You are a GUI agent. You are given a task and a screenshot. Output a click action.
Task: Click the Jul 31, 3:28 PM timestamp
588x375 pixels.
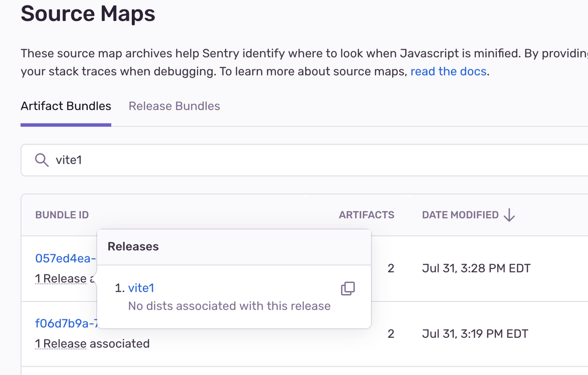[x=475, y=268]
